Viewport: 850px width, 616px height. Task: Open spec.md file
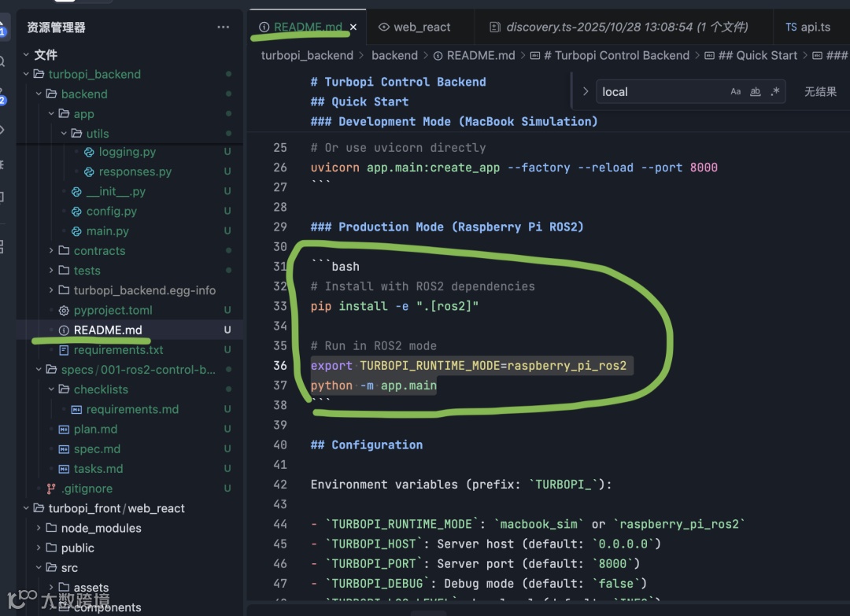pyautogui.click(x=97, y=448)
